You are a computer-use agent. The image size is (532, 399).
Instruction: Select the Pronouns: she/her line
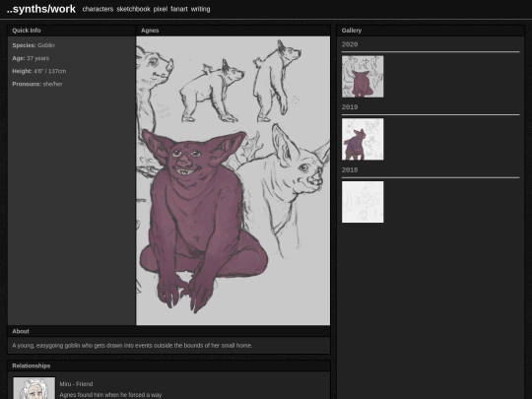coord(37,84)
